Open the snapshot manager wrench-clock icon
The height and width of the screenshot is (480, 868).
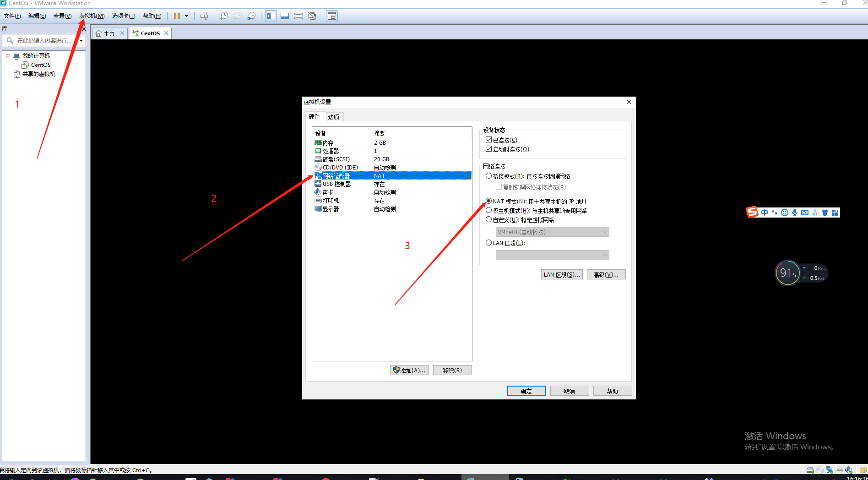[x=251, y=16]
